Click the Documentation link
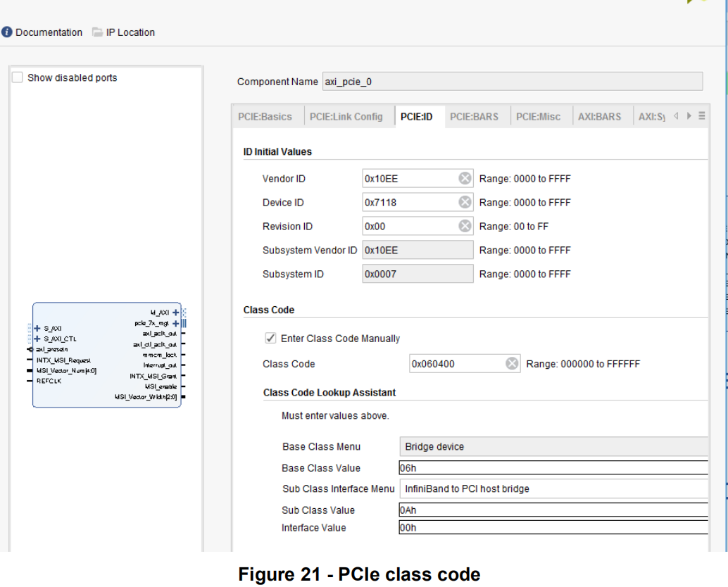This screenshot has height=587, width=728. pyautogui.click(x=48, y=32)
